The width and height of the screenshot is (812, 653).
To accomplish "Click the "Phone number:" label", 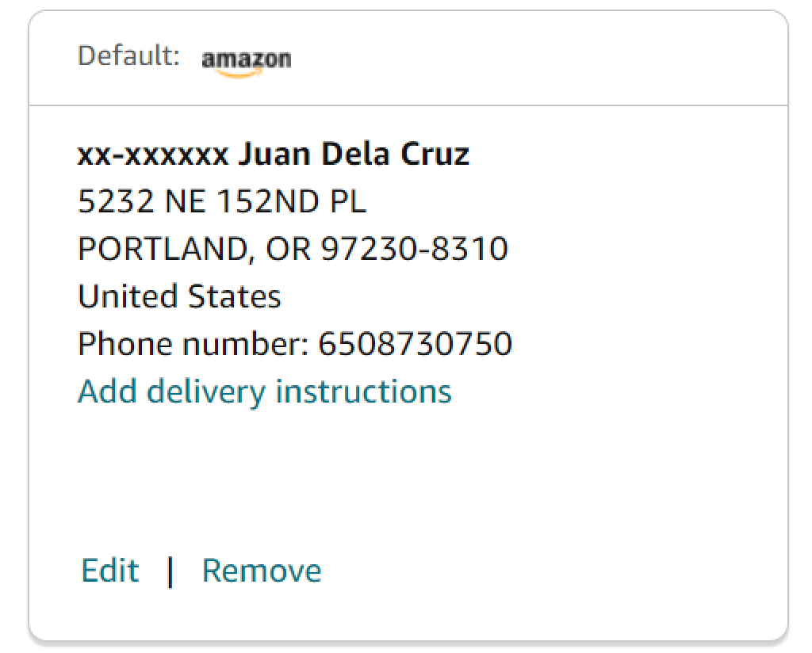I will [193, 344].
